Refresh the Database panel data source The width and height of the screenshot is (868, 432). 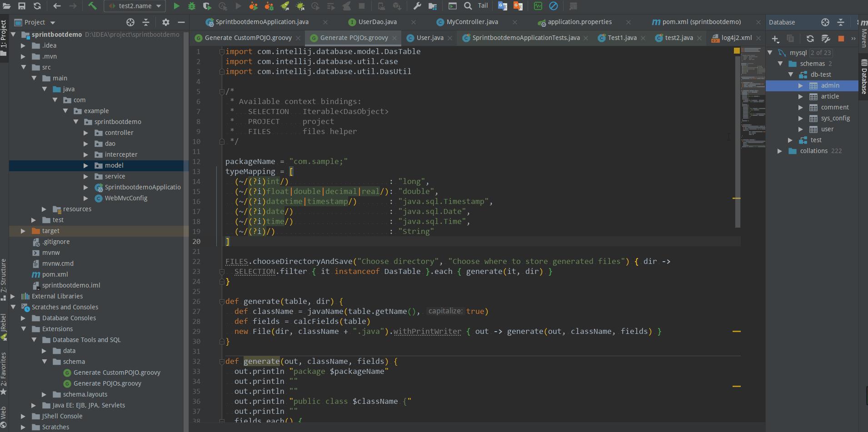pyautogui.click(x=810, y=39)
